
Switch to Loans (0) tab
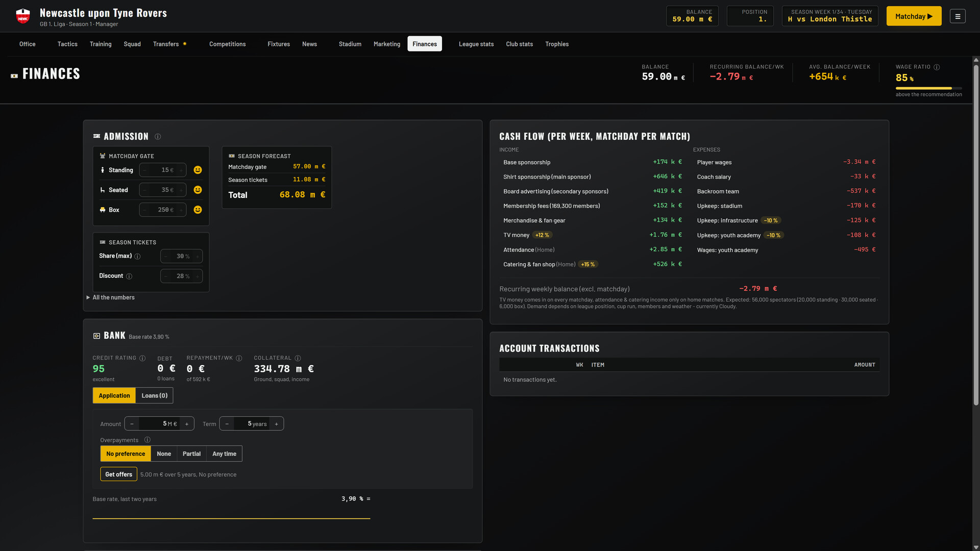coord(155,395)
